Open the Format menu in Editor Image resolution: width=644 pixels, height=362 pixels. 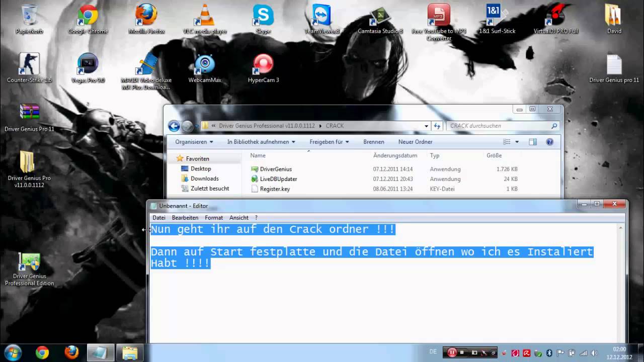pyautogui.click(x=214, y=218)
